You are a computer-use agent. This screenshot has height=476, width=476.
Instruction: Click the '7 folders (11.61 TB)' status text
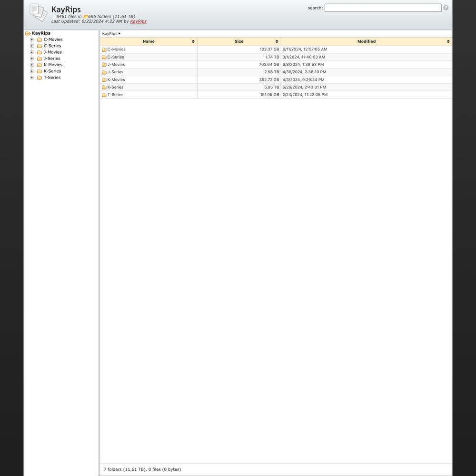(x=124, y=469)
